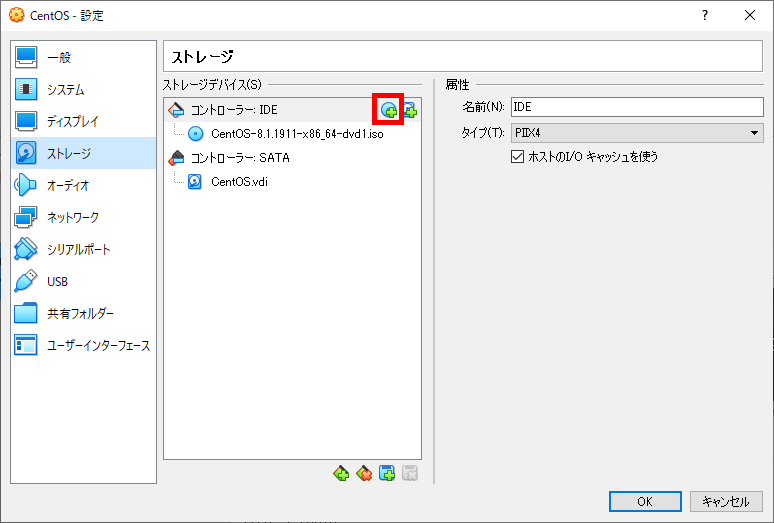
Task: Switch to the ネットワーク (Network) category
Action: 72,218
